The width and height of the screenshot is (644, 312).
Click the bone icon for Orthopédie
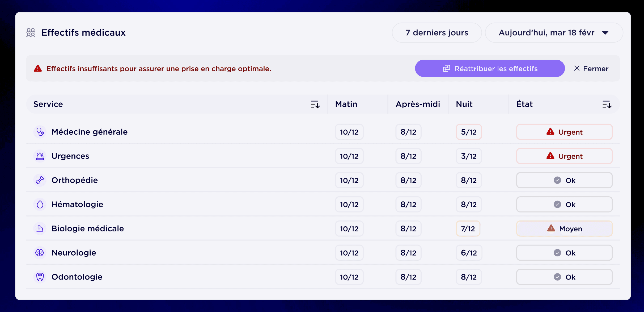40,180
